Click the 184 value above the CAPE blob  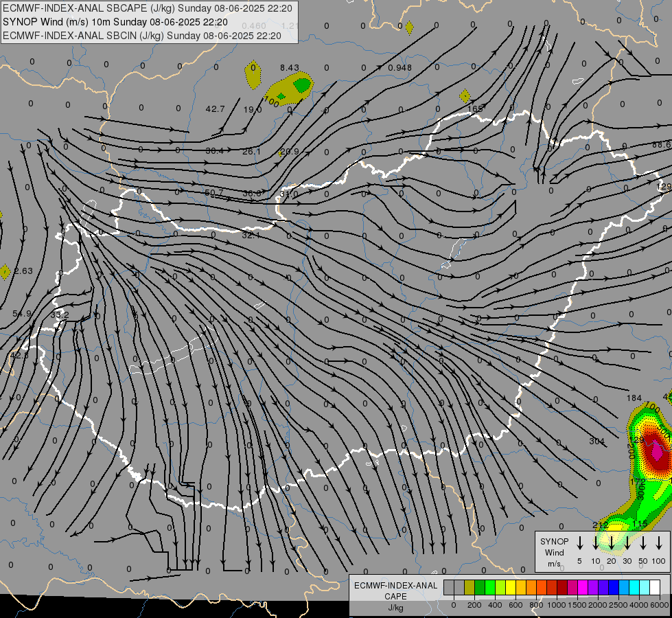(x=634, y=398)
